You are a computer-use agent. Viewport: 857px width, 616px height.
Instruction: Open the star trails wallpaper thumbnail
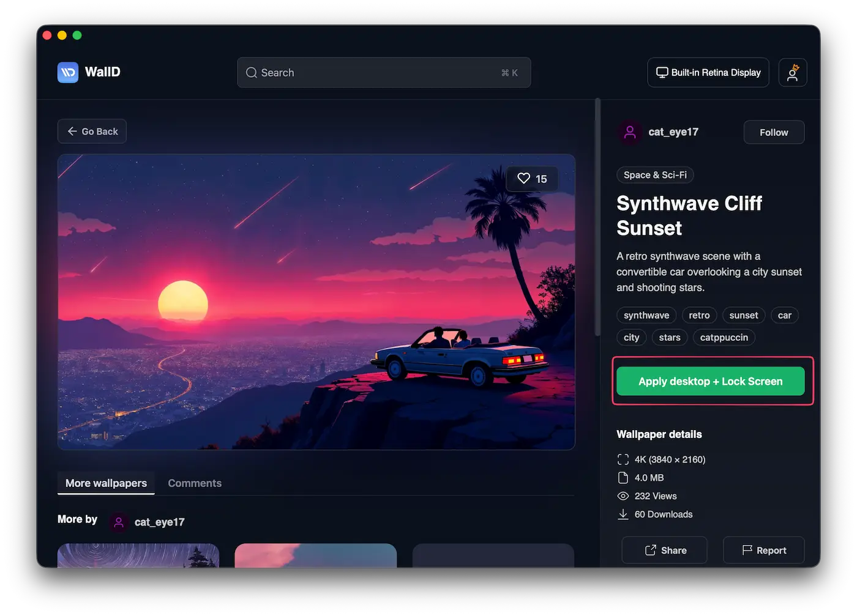(x=138, y=555)
